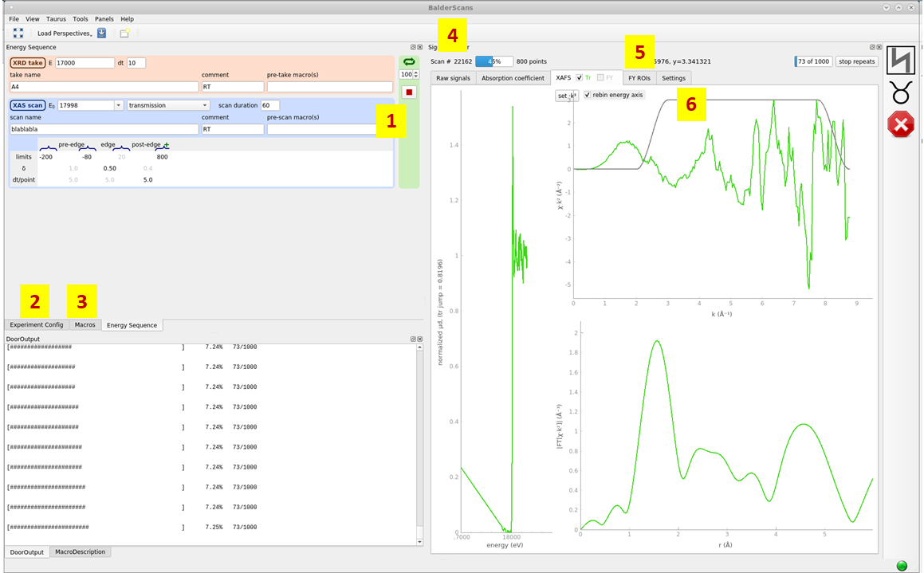Image resolution: width=924 pixels, height=573 pixels.
Task: Click the red X stop icon on right sidebar
Action: point(899,124)
